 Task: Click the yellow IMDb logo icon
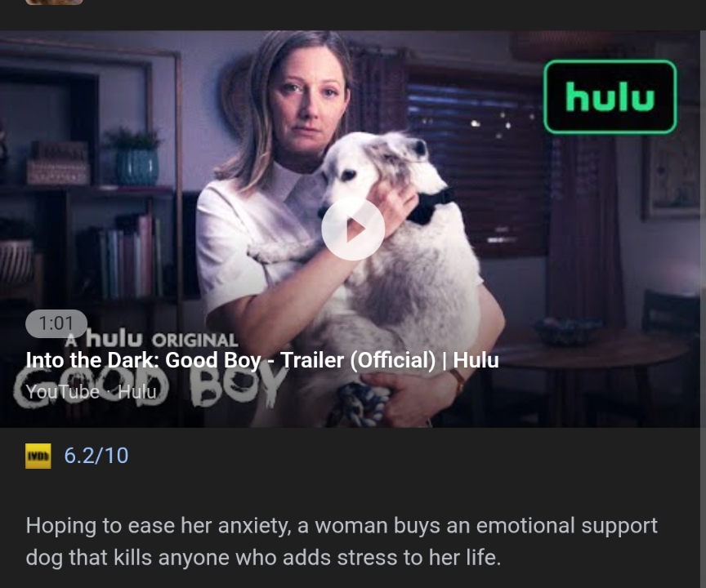point(38,456)
